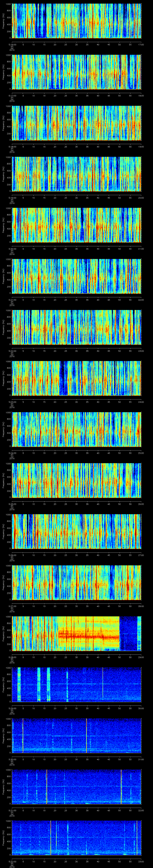Viewport: 153px width, 868px height.
Task: Click the red vertical line near 16 seconds in 5:31:00 spectrogram
Action: [47, 786]
